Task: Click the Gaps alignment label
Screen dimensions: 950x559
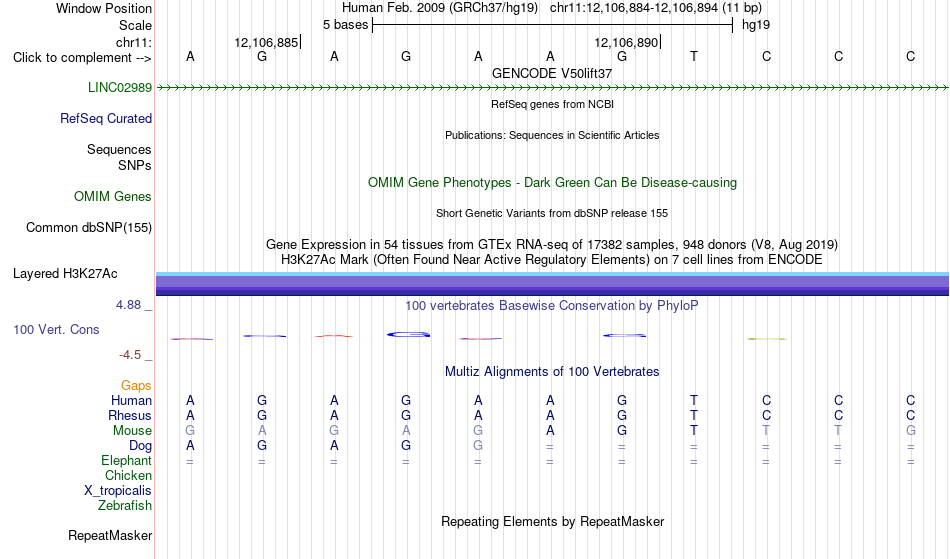Action: (x=136, y=385)
